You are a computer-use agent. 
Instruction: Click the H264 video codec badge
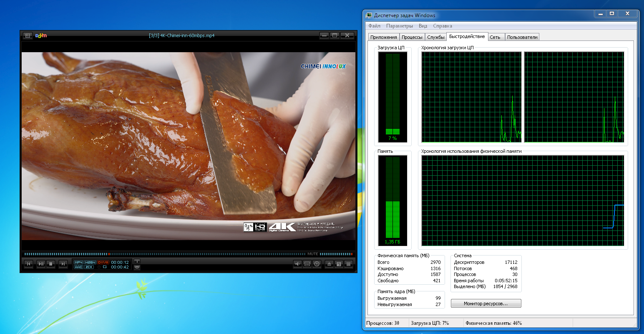90,262
